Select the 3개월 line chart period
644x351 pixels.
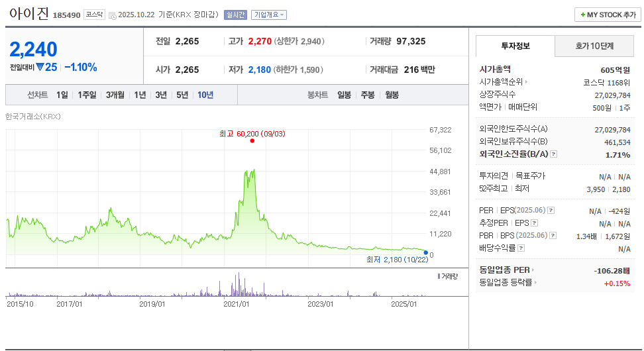tap(115, 95)
